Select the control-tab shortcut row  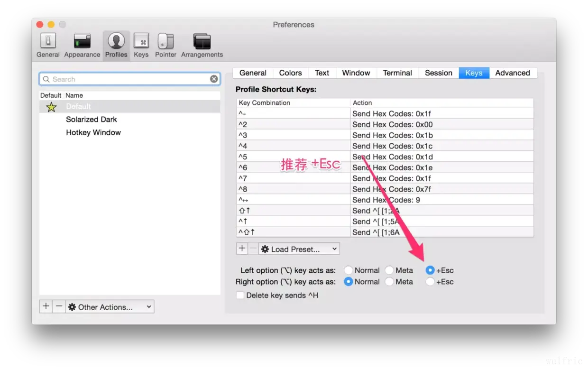point(385,200)
